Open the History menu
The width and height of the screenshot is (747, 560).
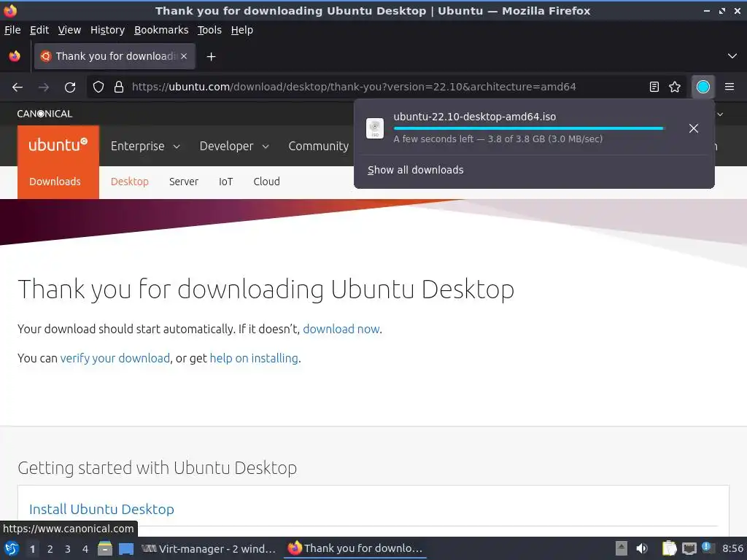click(x=107, y=30)
